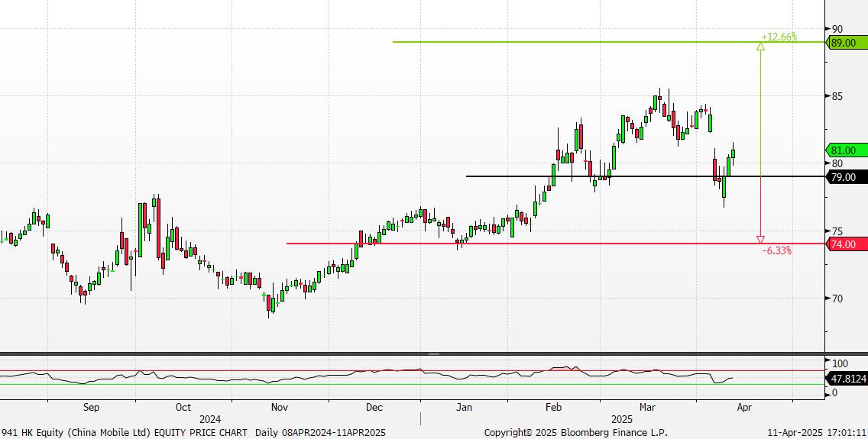Image resolution: width=868 pixels, height=439 pixels.
Task: Click the green RSI oversold line
Action: pyautogui.click(x=413, y=384)
